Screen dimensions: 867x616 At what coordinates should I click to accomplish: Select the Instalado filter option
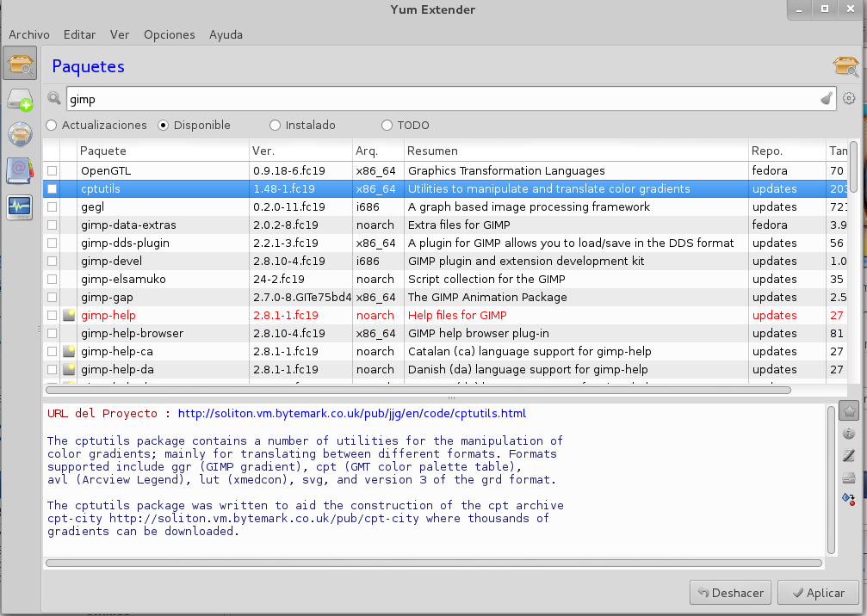[302, 126]
